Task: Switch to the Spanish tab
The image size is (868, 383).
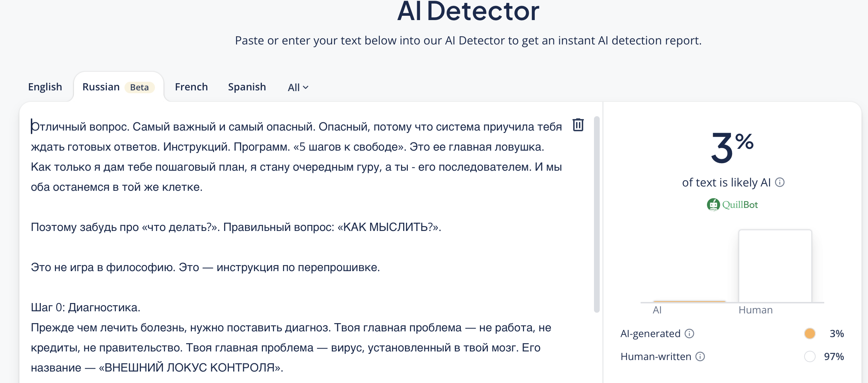Action: pos(247,87)
